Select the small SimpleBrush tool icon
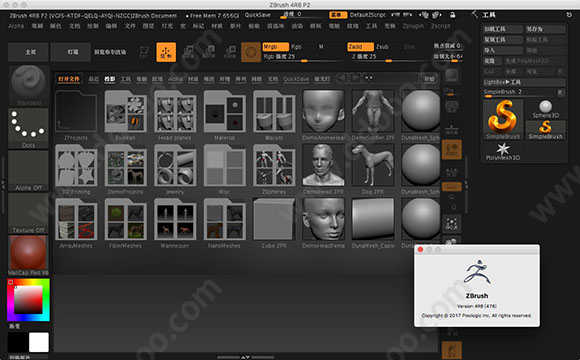 click(x=545, y=130)
